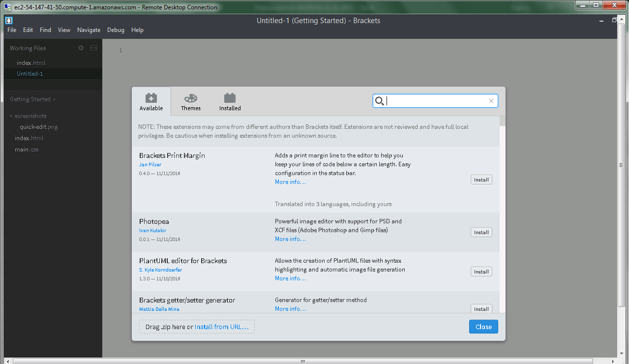The image size is (629, 364).
Task: Open author Jan Pilzer's link
Action: tap(150, 164)
